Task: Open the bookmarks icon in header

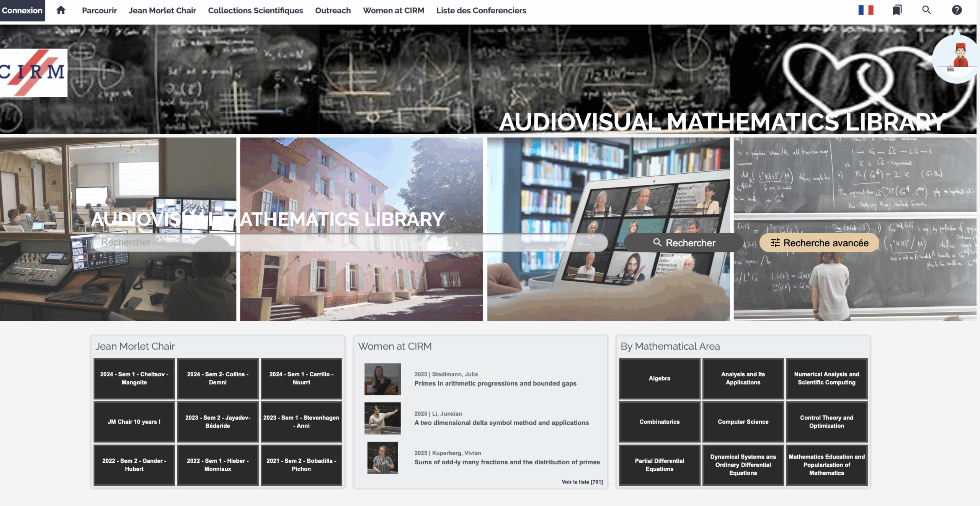Action: [x=897, y=10]
